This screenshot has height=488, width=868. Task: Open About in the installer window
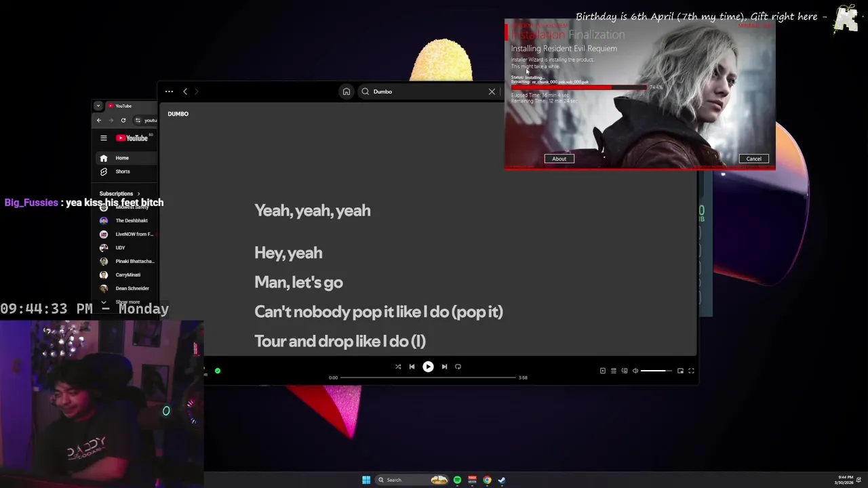[x=559, y=159]
